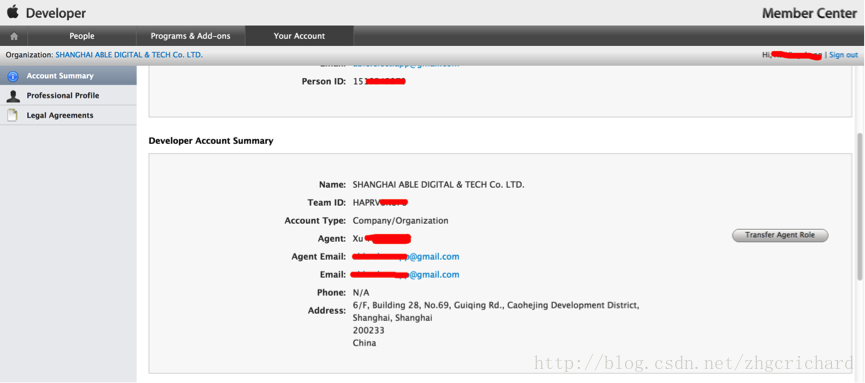Click the Account Summary info icon
The image size is (865, 383).
point(13,76)
